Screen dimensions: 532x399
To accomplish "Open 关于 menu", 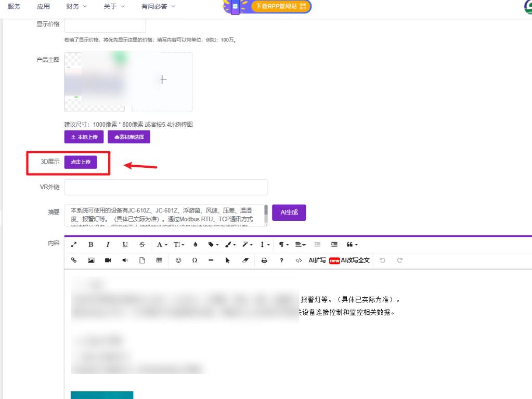I will (114, 6).
